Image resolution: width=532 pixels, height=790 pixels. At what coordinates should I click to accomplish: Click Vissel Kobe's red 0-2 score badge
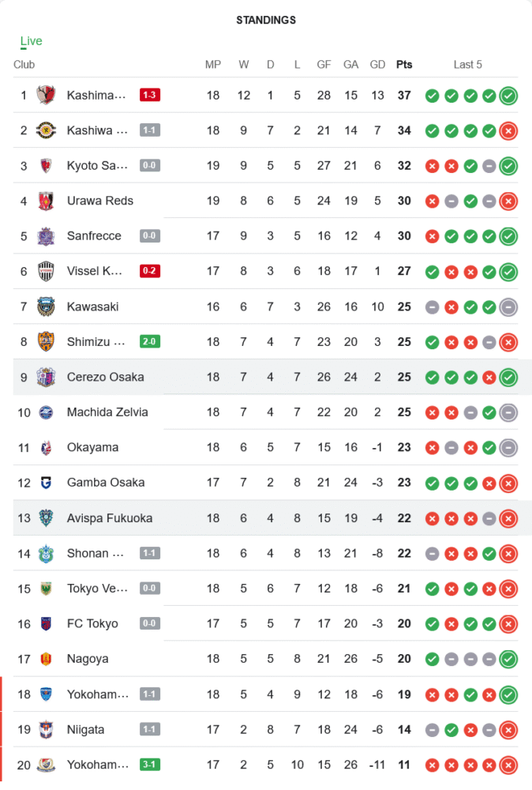pos(150,271)
